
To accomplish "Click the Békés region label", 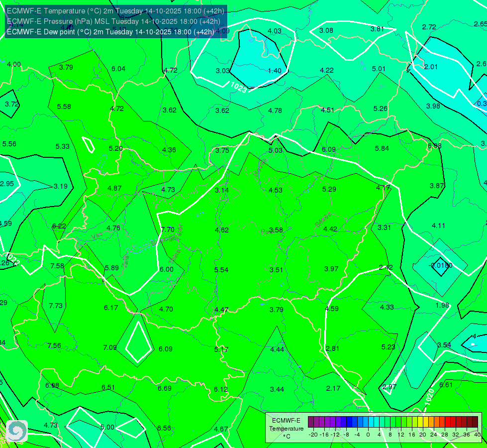I will point(323,220).
